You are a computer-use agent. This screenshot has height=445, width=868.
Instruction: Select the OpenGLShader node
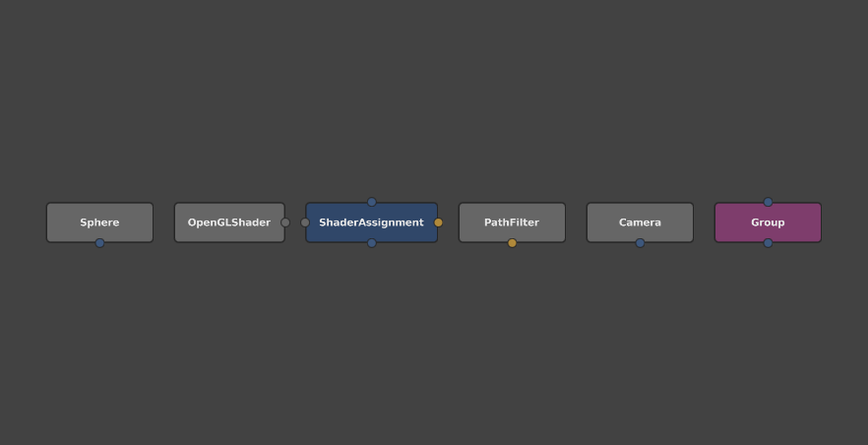point(228,222)
